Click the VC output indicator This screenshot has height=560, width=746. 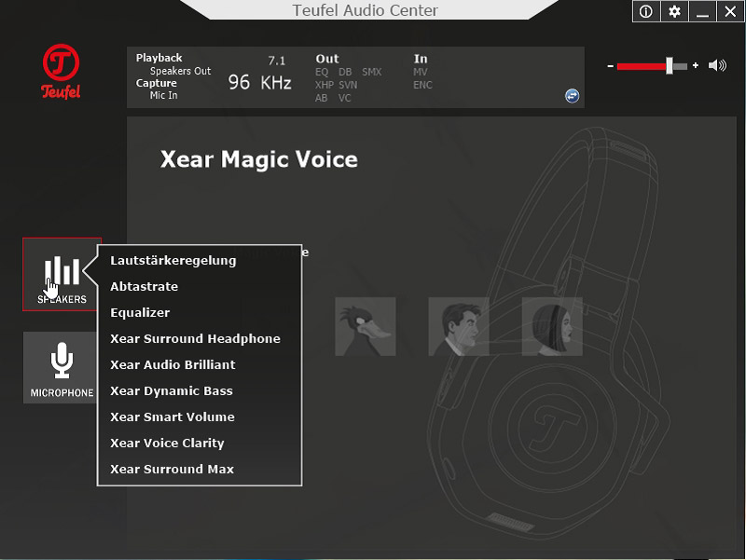(x=344, y=99)
